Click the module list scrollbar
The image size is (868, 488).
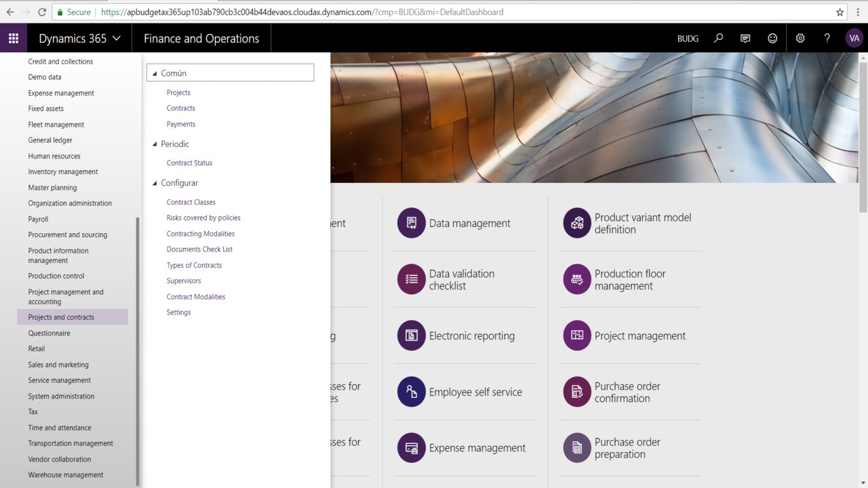pos(138,351)
